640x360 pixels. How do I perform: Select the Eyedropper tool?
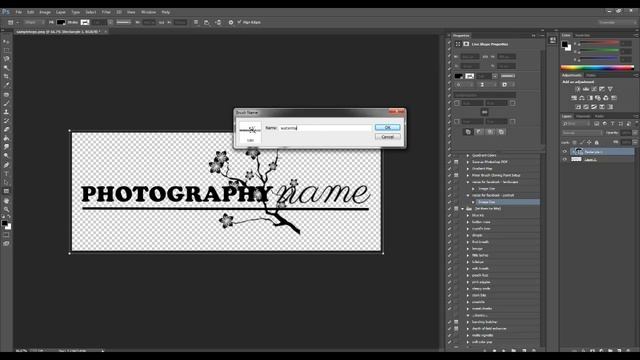[x=6, y=85]
